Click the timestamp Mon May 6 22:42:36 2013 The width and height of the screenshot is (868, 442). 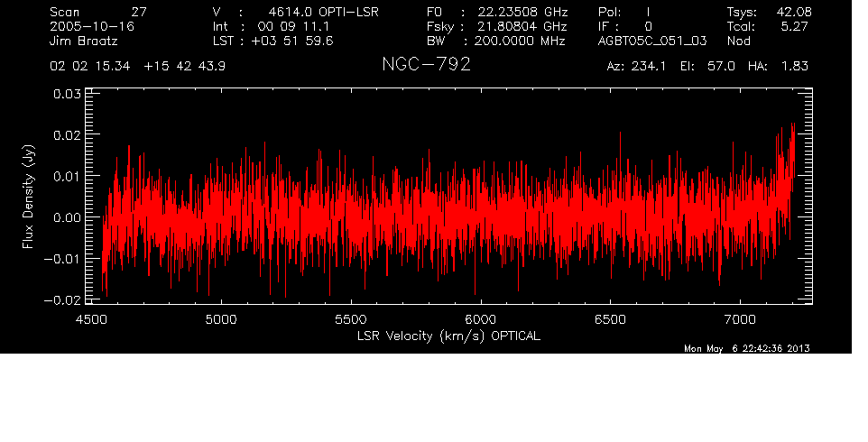coord(747,348)
